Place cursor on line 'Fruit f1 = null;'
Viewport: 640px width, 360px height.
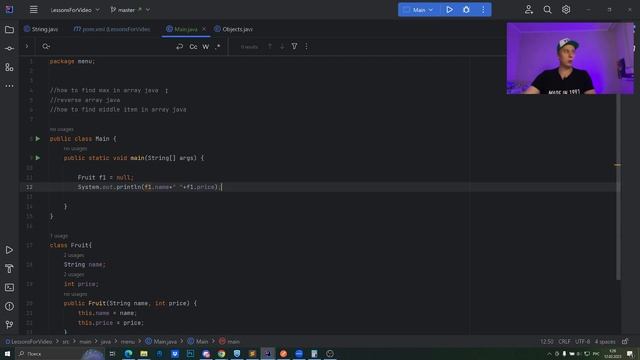point(105,177)
